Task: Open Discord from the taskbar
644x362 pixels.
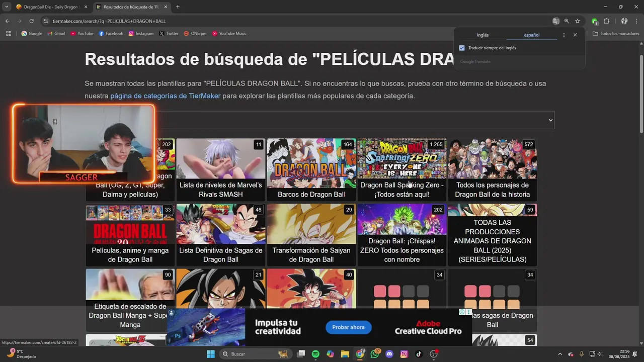Action: (x=389, y=354)
